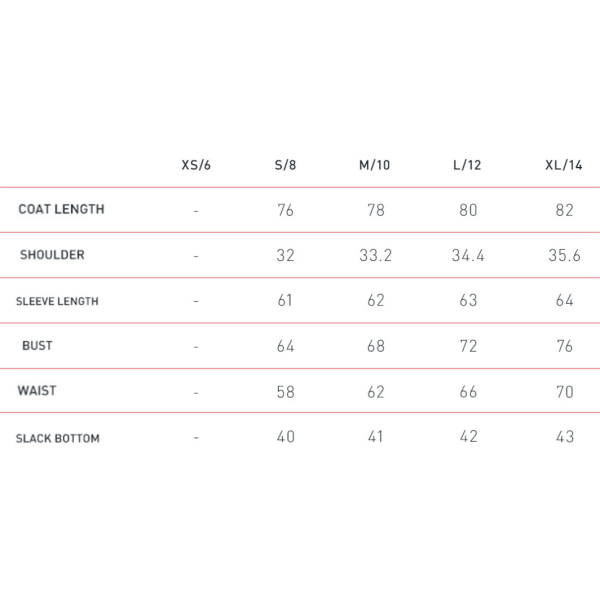Select bust value 72 for L/12

coord(468,346)
